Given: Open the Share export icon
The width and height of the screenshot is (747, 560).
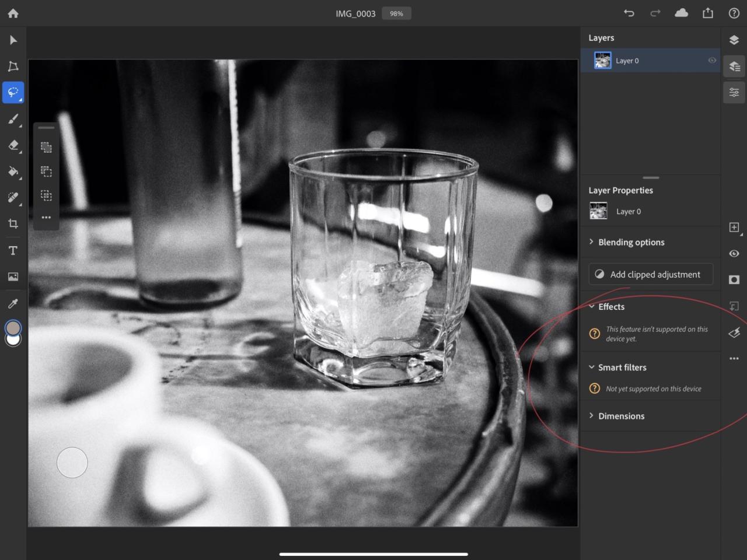Looking at the screenshot, I should click(708, 13).
